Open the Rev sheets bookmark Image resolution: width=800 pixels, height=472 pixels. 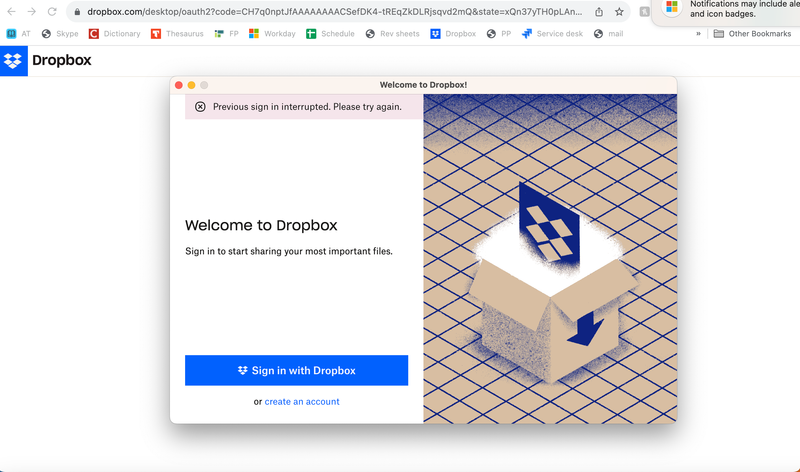click(392, 34)
